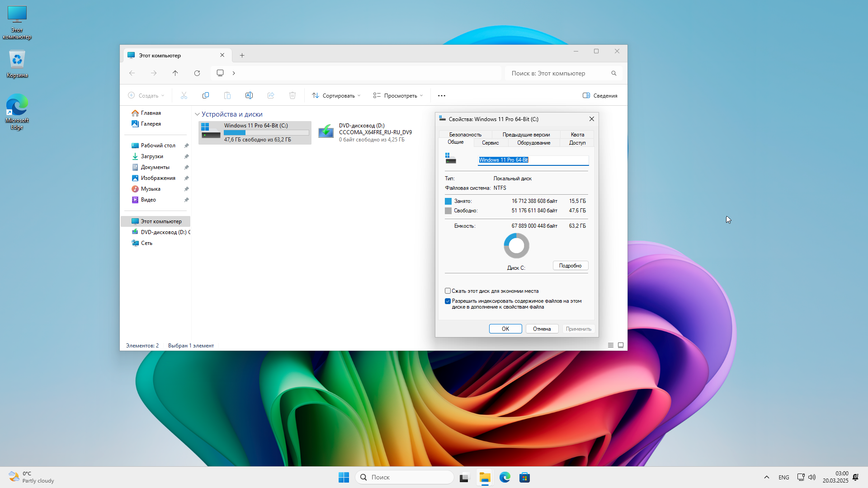Click the Подробно button for disk C
The height and width of the screenshot is (488, 868).
coord(570,266)
